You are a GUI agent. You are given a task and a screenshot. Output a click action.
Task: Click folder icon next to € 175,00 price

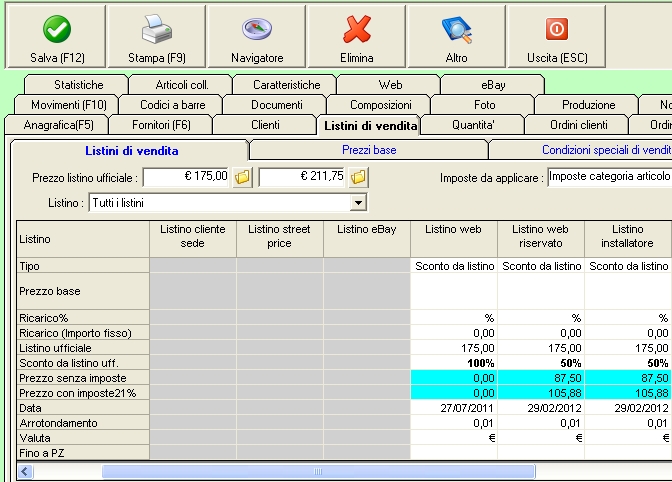tap(243, 178)
